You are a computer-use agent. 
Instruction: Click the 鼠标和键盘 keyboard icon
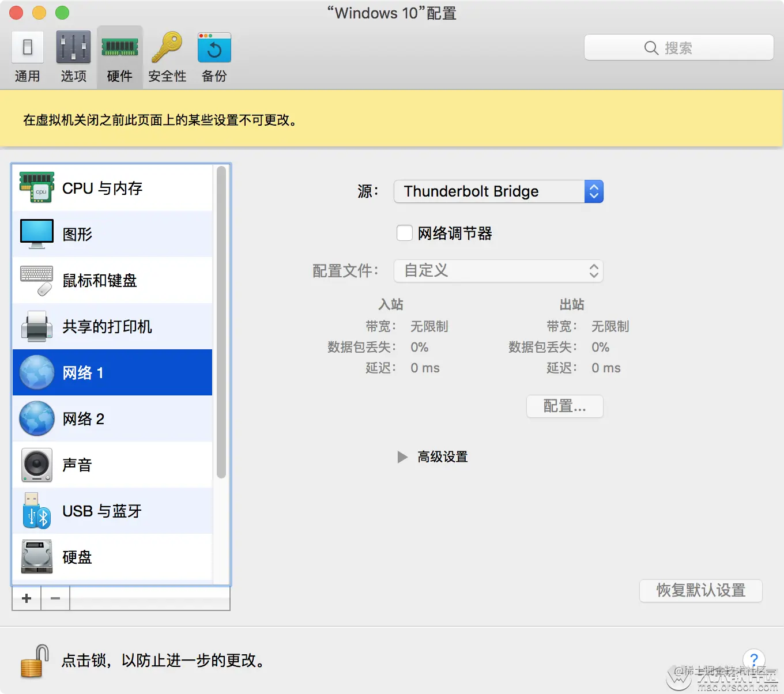(x=37, y=280)
